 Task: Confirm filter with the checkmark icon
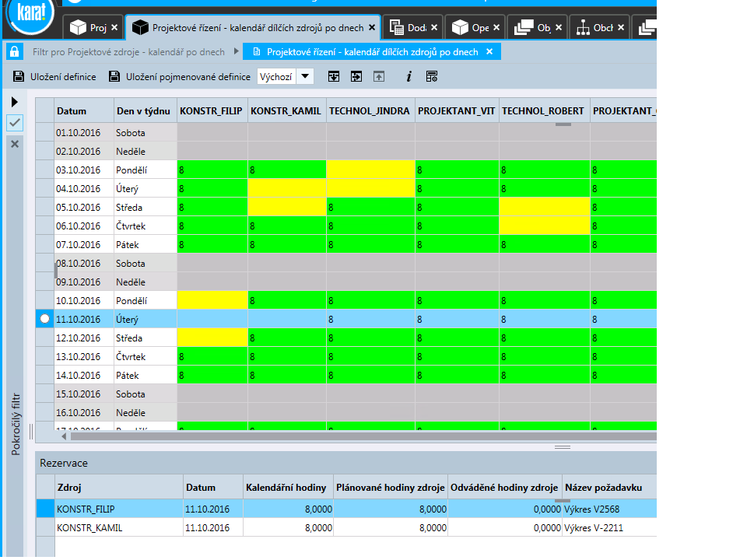pyautogui.click(x=15, y=122)
